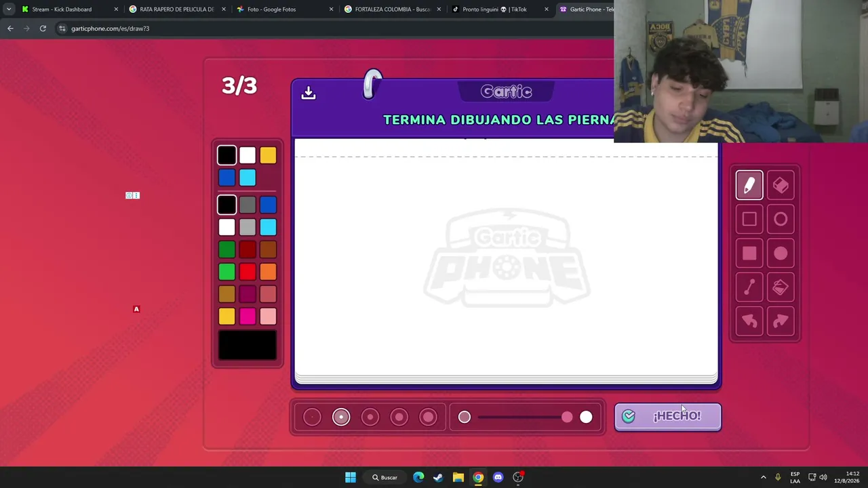Select the largest brush size
The image size is (868, 488).
pos(429,417)
